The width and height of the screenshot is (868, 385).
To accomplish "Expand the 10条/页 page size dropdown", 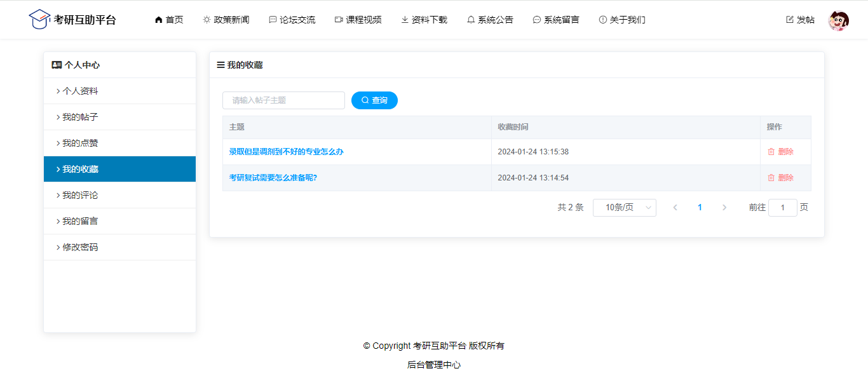I will tap(624, 208).
